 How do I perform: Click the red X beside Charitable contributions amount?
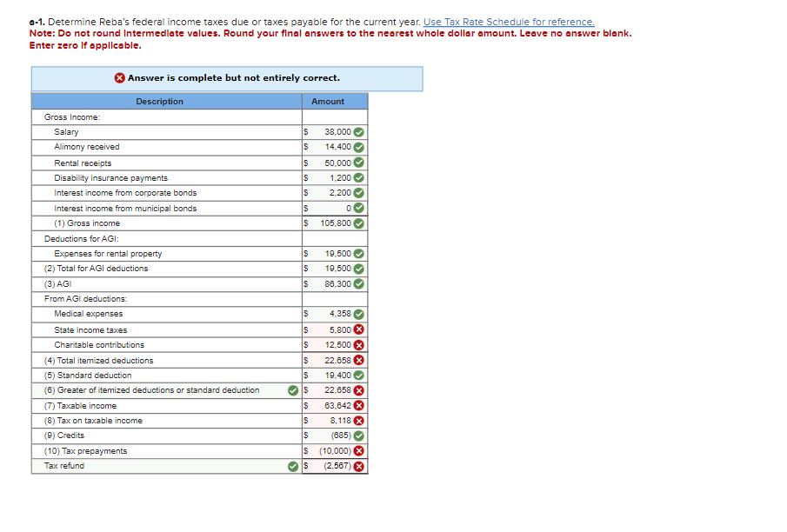360,344
